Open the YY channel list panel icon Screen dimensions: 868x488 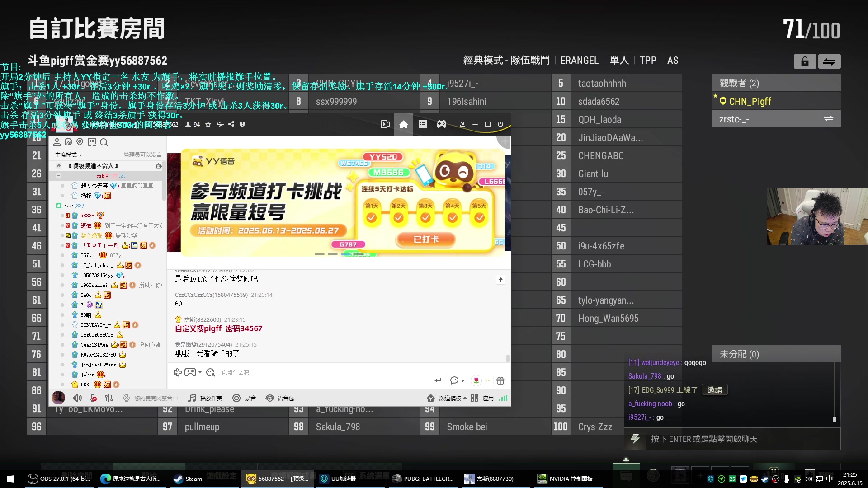[x=423, y=124]
